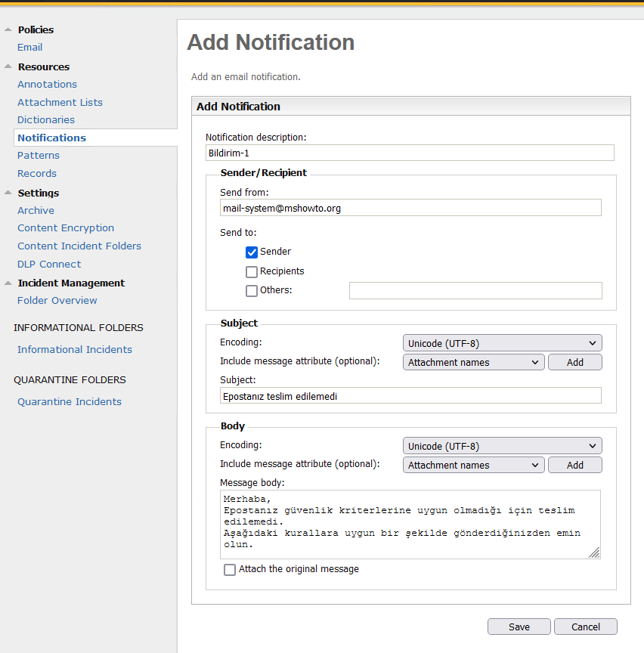Collapse the Incident Management section arrow
644x653 pixels.
coord(8,283)
